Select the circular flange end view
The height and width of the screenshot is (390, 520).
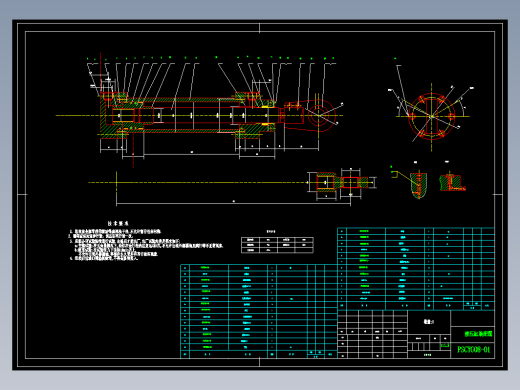point(431,116)
